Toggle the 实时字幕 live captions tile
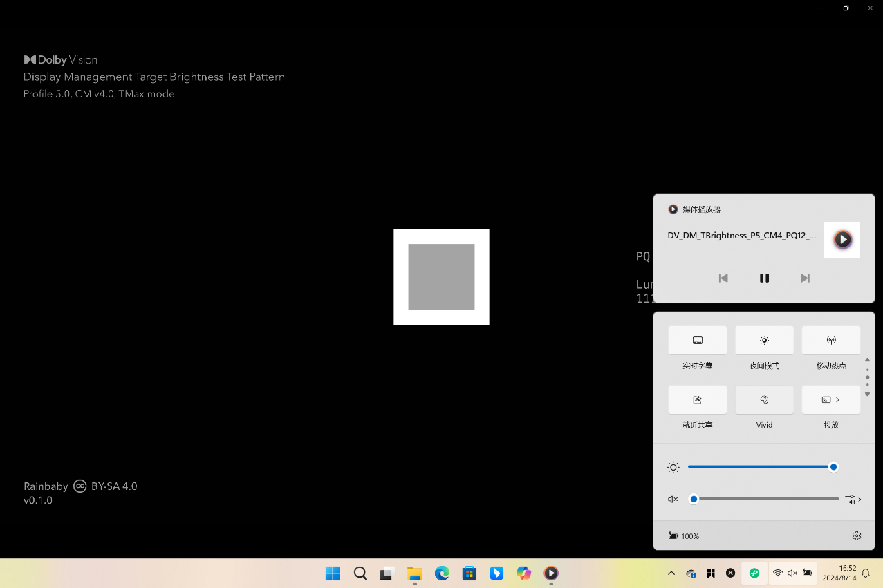This screenshot has width=883, height=588. [697, 341]
